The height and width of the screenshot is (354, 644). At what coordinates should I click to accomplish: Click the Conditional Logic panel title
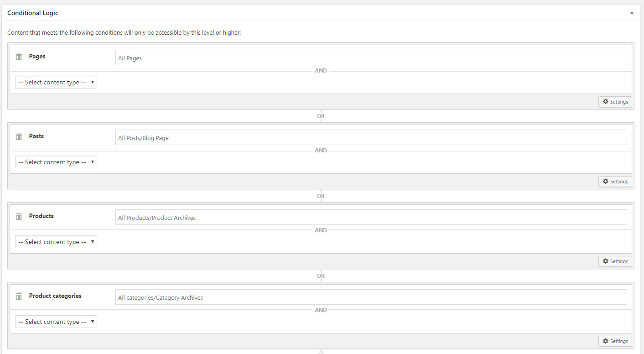pyautogui.click(x=33, y=13)
